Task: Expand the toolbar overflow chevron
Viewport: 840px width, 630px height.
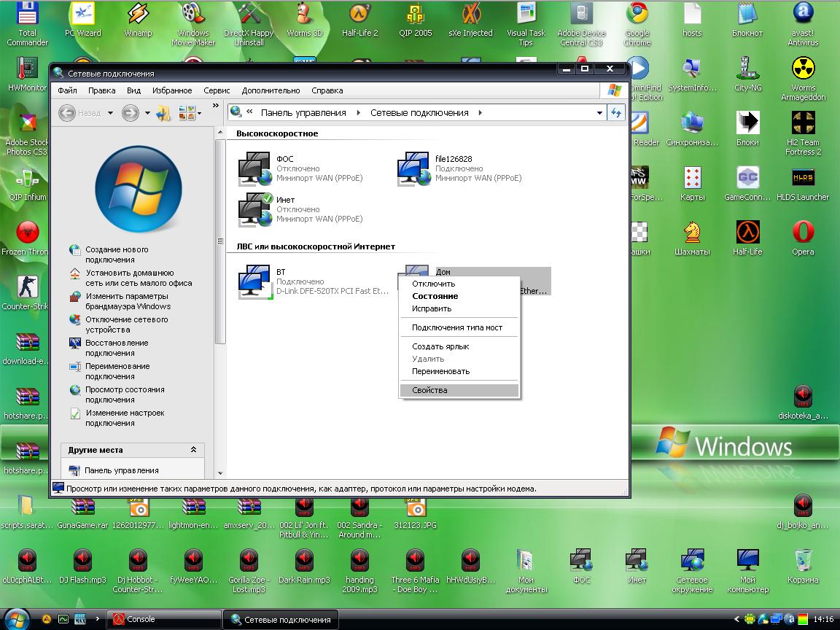Action: click(x=216, y=106)
